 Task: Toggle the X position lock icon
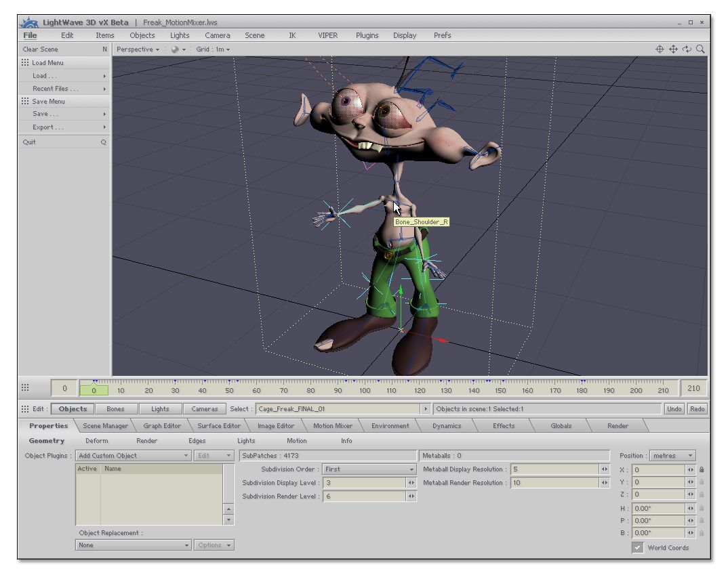pyautogui.click(x=702, y=469)
